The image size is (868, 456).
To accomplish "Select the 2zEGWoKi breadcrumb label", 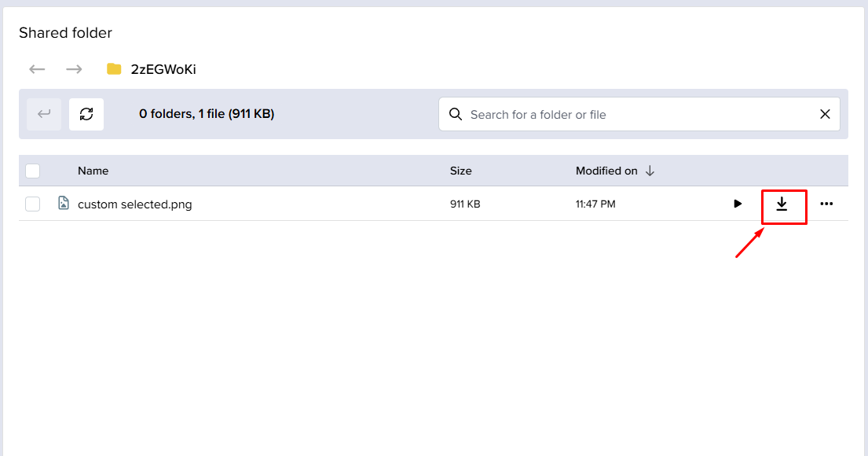I will pos(162,69).
